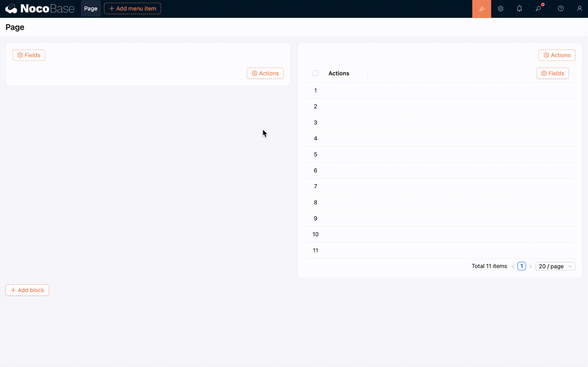Open the user profile icon
The width and height of the screenshot is (588, 367).
(579, 9)
